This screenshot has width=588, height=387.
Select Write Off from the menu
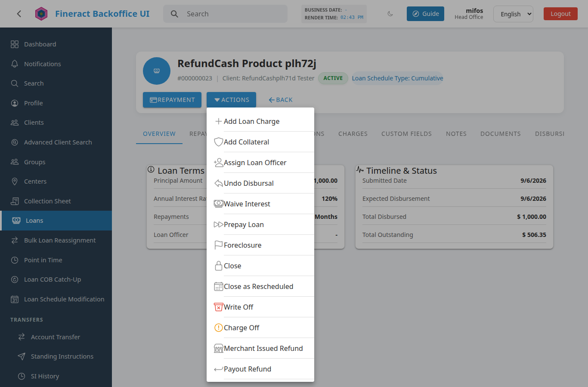[260, 307]
